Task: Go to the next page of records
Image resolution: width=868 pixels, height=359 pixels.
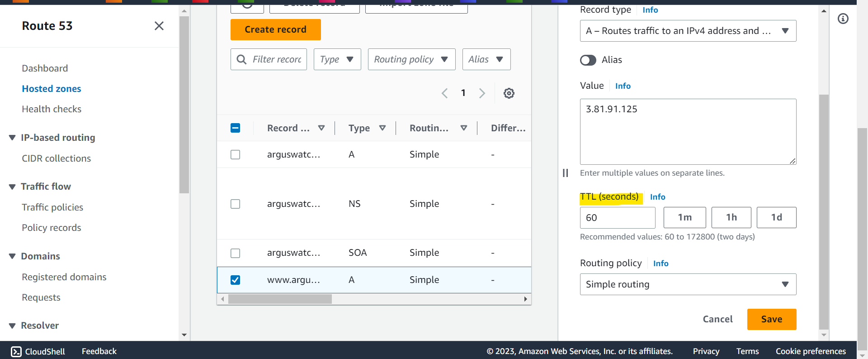Action: click(x=482, y=93)
